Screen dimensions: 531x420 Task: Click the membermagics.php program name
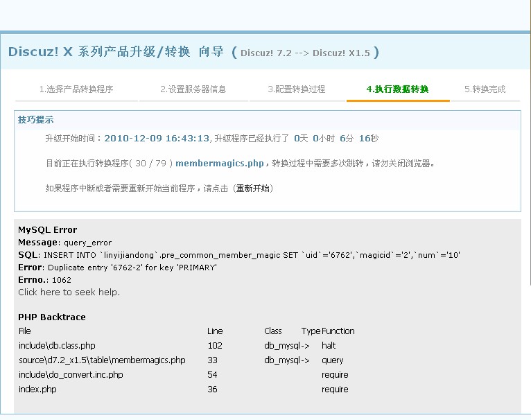click(220, 164)
